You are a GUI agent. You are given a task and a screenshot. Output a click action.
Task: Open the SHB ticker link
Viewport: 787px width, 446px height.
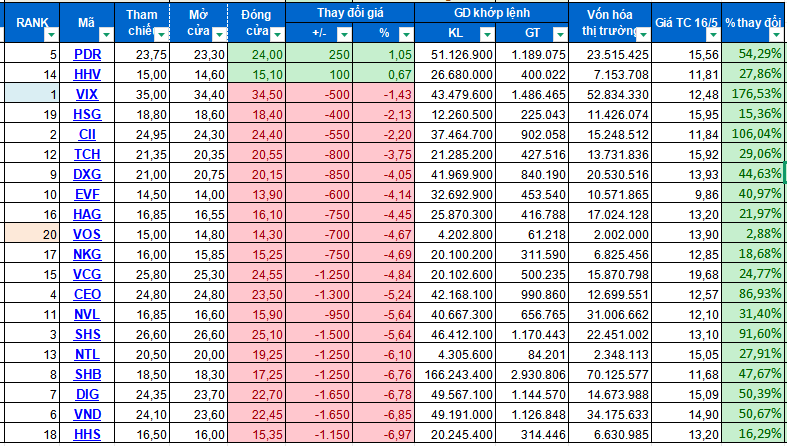87,374
